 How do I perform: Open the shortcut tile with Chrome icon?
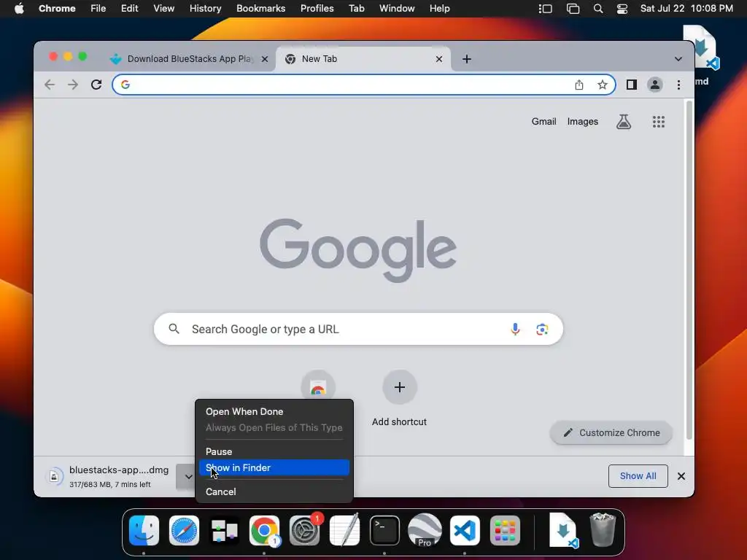pyautogui.click(x=318, y=387)
